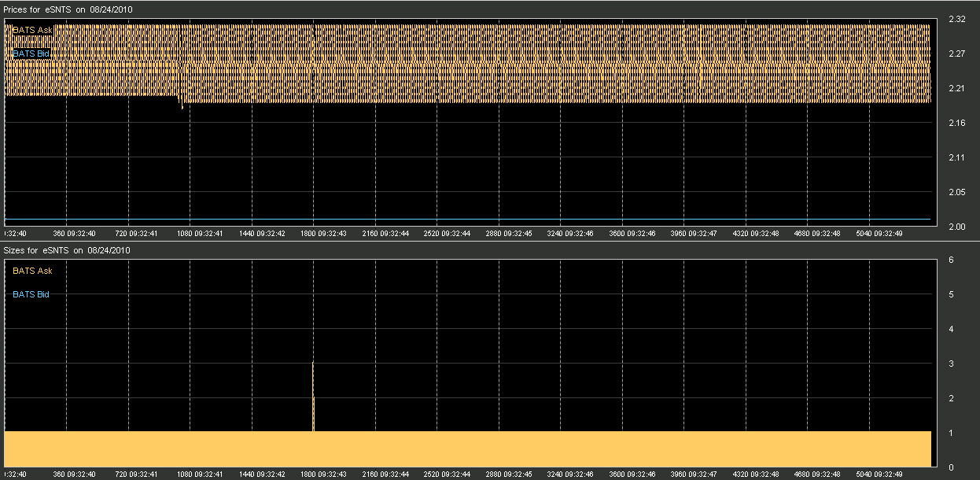Image resolution: width=980 pixels, height=480 pixels.
Task: Click '2880 09:32:45' under the Prices chart
Action: 509,234
